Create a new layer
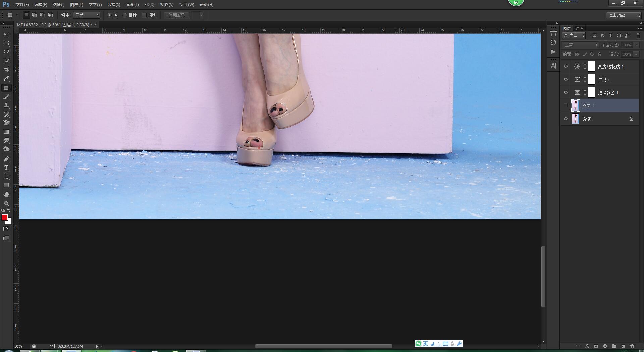644x352 pixels. [x=623, y=346]
